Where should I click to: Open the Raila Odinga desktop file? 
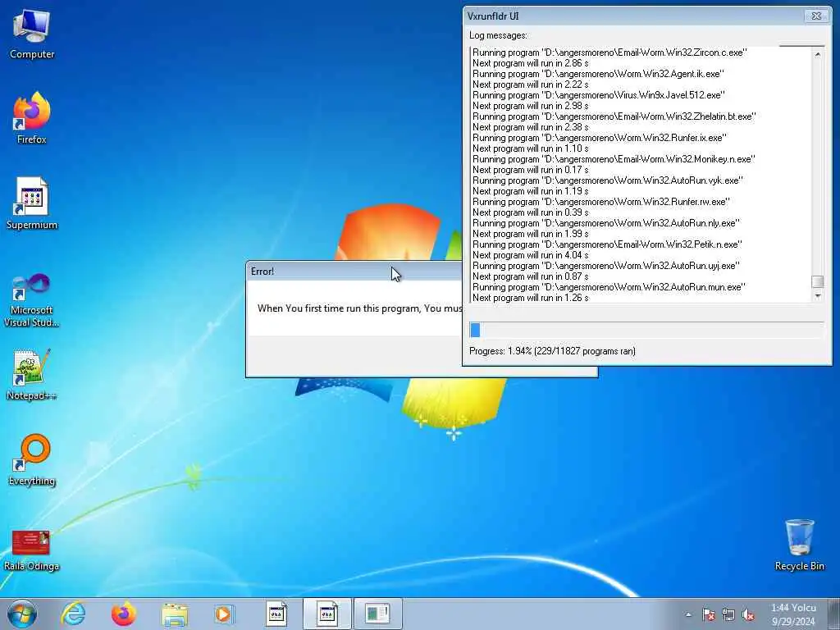tap(32, 550)
